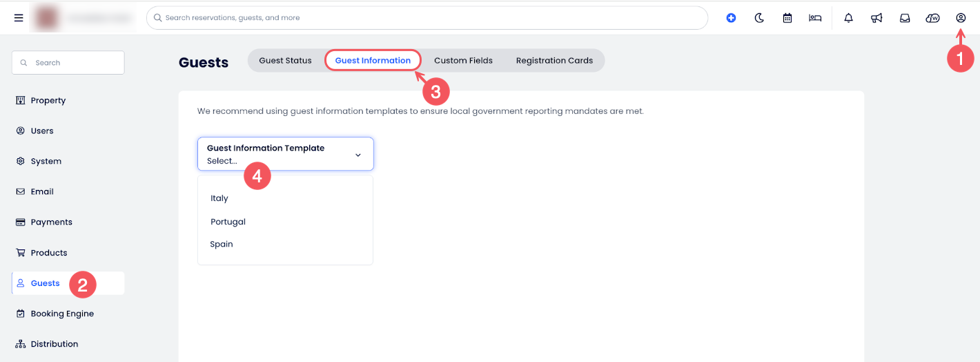Open notifications bell icon

849,18
